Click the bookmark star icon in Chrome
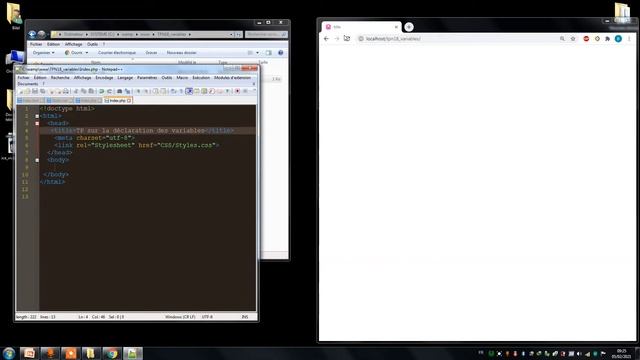Screen dimensions: 640x360 (573, 39)
